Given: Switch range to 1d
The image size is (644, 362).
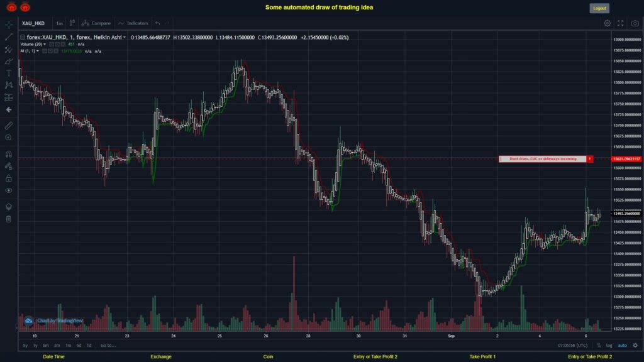Looking at the screenshot, I should [x=89, y=346].
